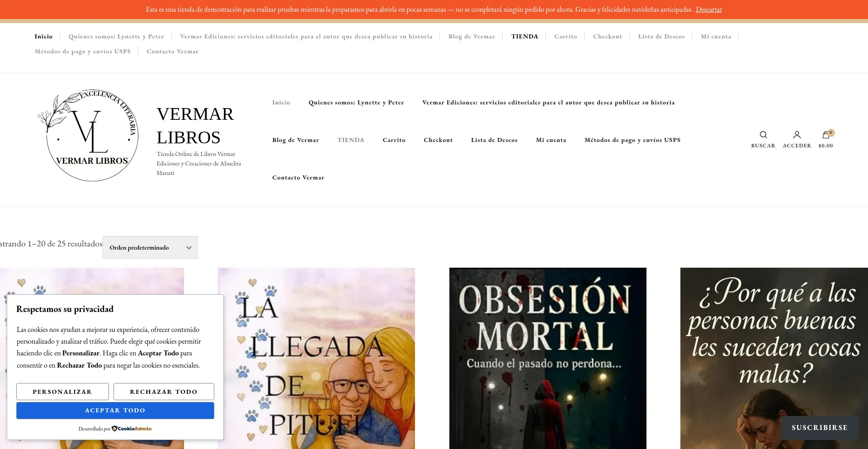This screenshot has height=449, width=868.
Task: Click the Vermar Libros circular logo
Action: tap(92, 135)
